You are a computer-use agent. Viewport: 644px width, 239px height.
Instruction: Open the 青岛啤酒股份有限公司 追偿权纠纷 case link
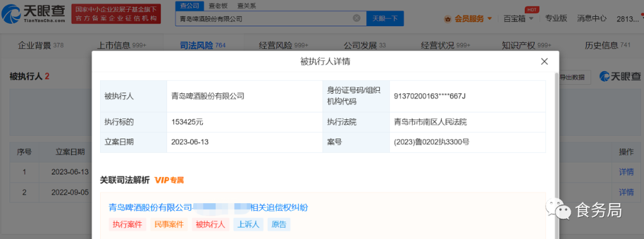(208, 207)
